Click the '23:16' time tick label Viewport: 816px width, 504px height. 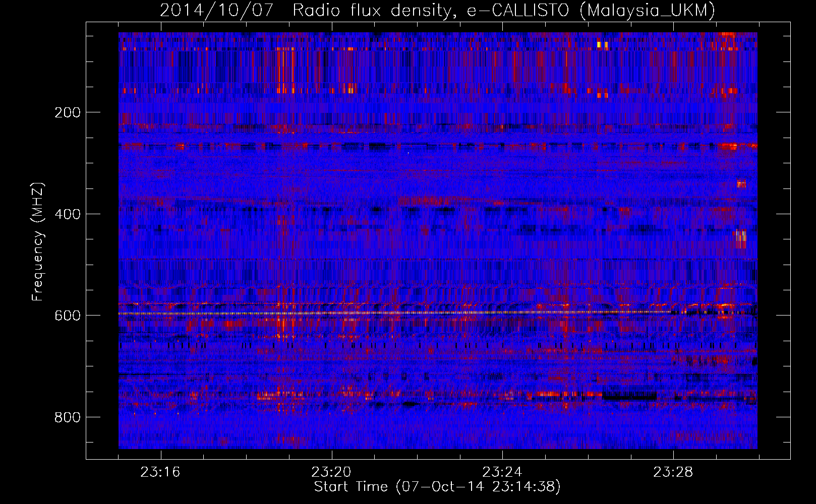(x=160, y=472)
